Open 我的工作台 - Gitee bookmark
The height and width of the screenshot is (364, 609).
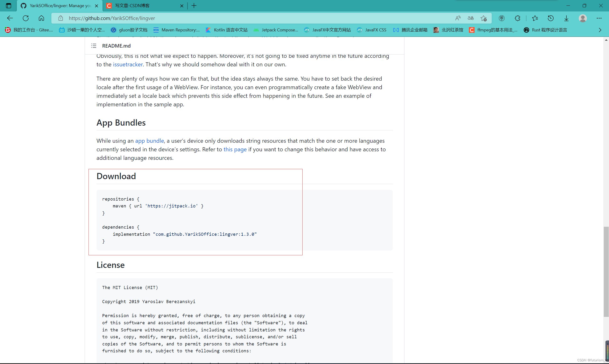tap(29, 30)
